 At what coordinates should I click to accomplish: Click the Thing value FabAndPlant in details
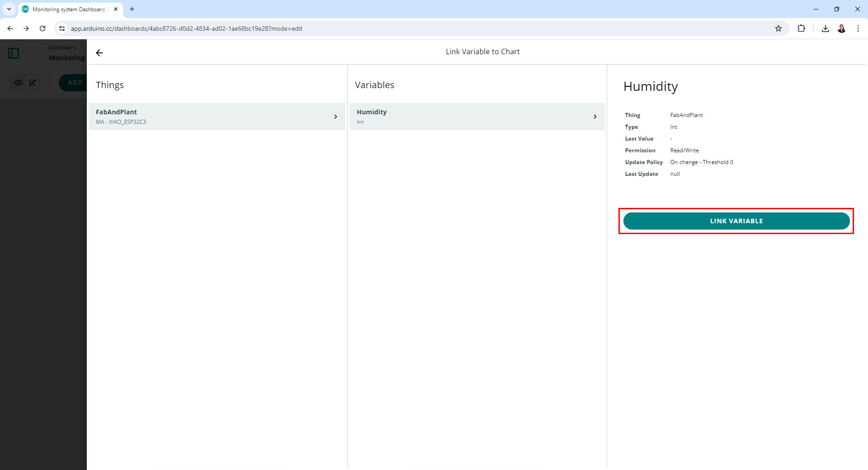coord(687,115)
